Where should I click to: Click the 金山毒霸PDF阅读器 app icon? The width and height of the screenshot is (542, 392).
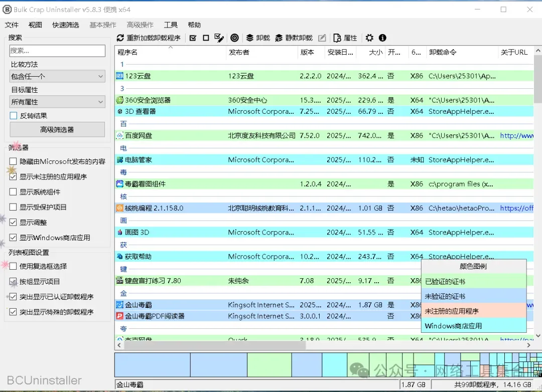(x=119, y=316)
